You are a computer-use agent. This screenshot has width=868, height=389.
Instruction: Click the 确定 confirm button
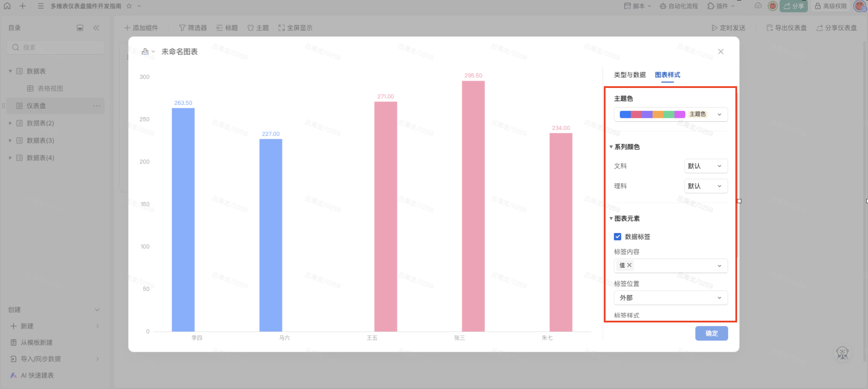[711, 333]
